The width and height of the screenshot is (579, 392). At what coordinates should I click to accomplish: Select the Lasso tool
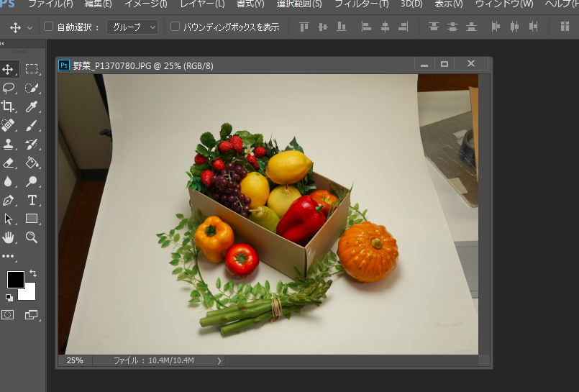point(8,88)
